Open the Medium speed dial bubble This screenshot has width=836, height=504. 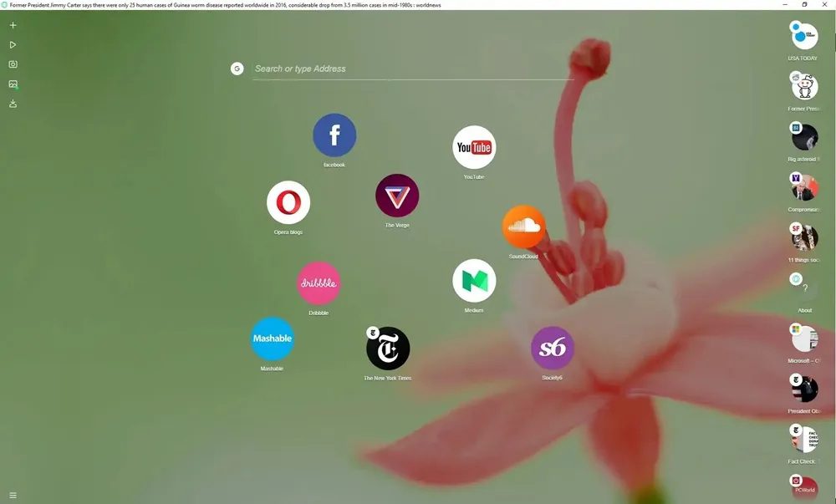pos(474,281)
